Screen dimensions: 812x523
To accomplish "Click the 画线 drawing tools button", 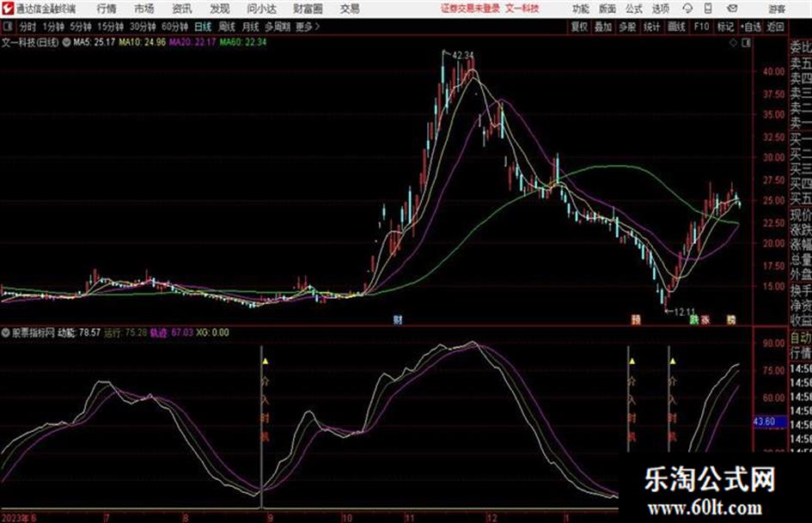I will (x=676, y=27).
